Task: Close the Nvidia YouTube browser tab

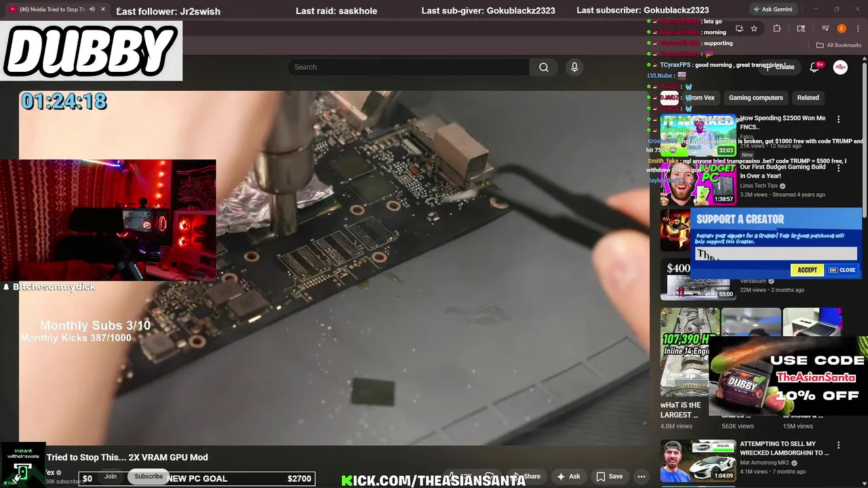Action: 103,9
